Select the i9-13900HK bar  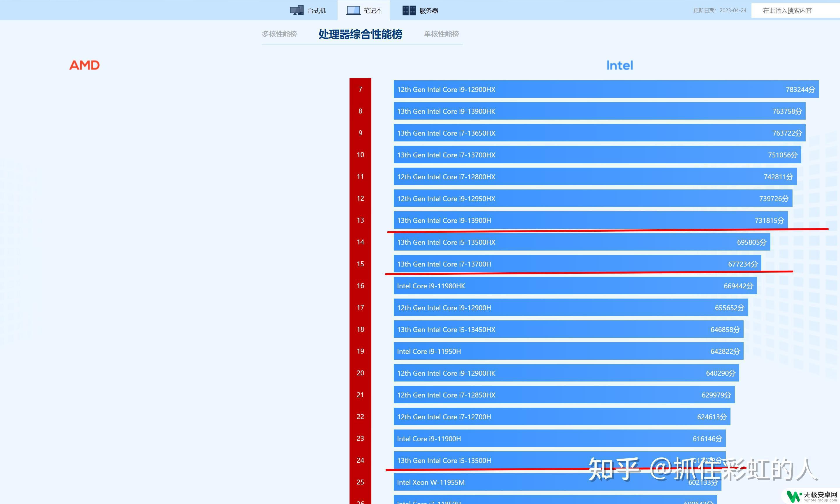tap(599, 111)
